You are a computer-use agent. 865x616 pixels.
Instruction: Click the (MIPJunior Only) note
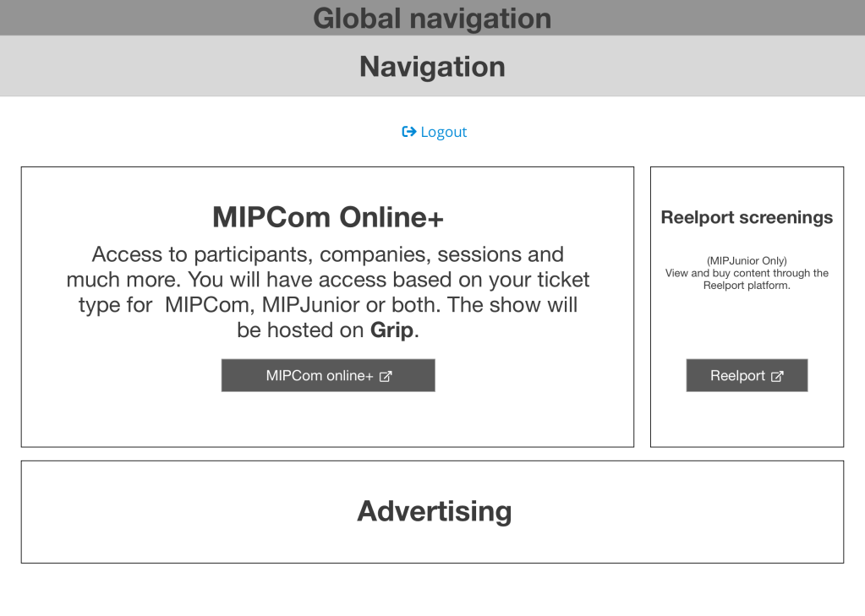(x=747, y=261)
